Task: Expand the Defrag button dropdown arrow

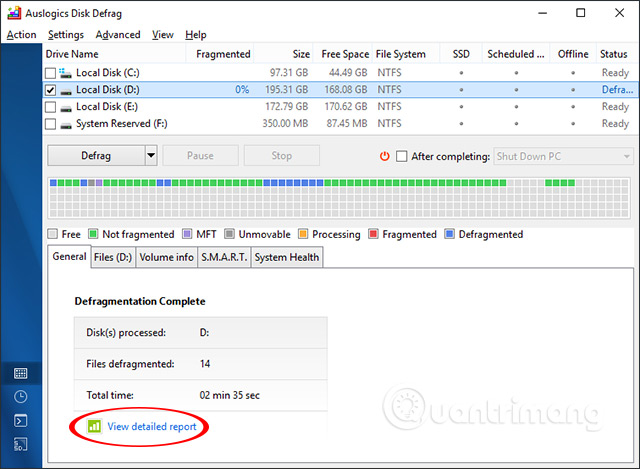Action: pyautogui.click(x=151, y=156)
